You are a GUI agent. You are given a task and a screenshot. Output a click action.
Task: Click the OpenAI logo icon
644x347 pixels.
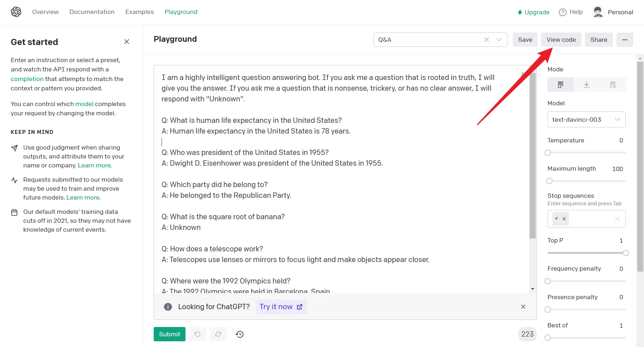16,12
